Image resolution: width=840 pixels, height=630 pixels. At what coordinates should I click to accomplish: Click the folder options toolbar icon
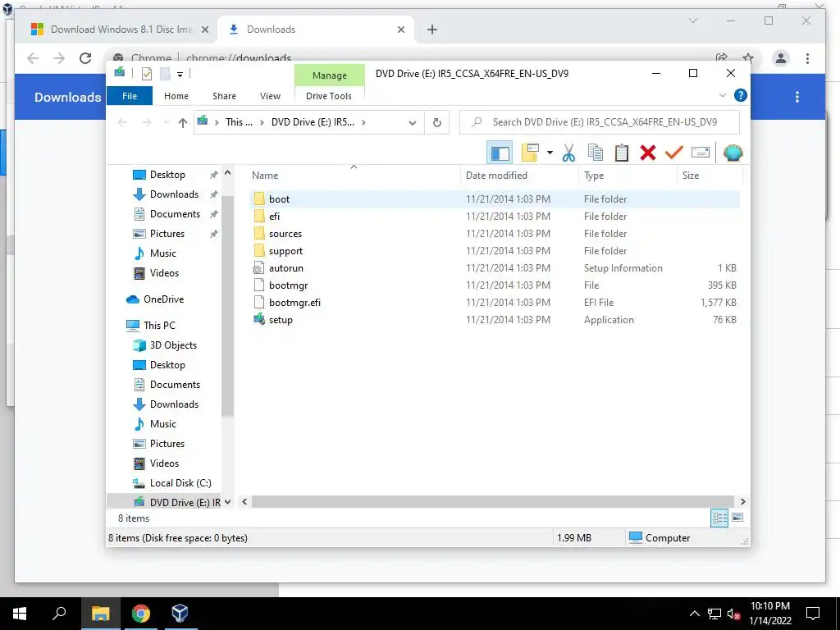530,153
